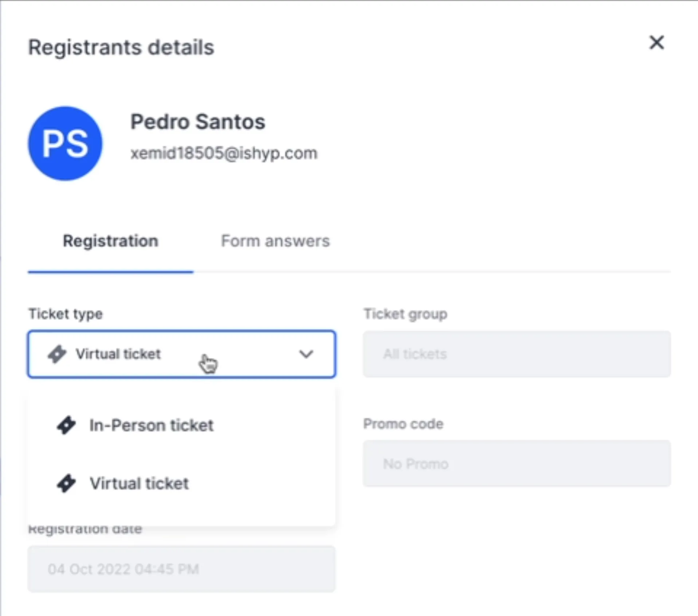Screen dimensions: 698x616
Task: Click the Ticket group label
Action: click(405, 314)
